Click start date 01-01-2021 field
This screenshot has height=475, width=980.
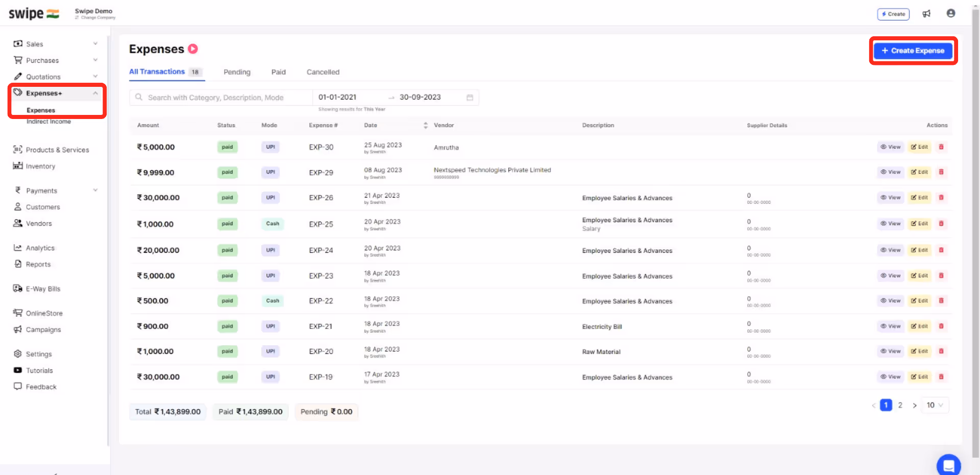tap(337, 97)
